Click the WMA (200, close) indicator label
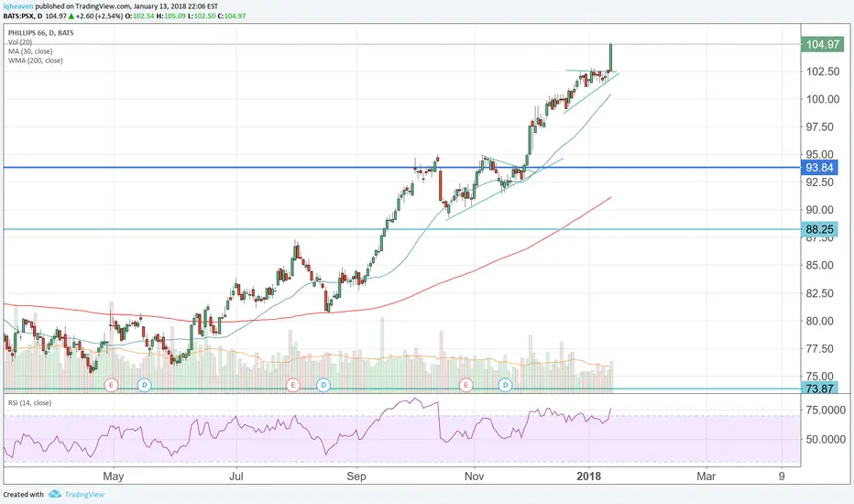Image resolution: width=854 pixels, height=504 pixels. coord(36,60)
